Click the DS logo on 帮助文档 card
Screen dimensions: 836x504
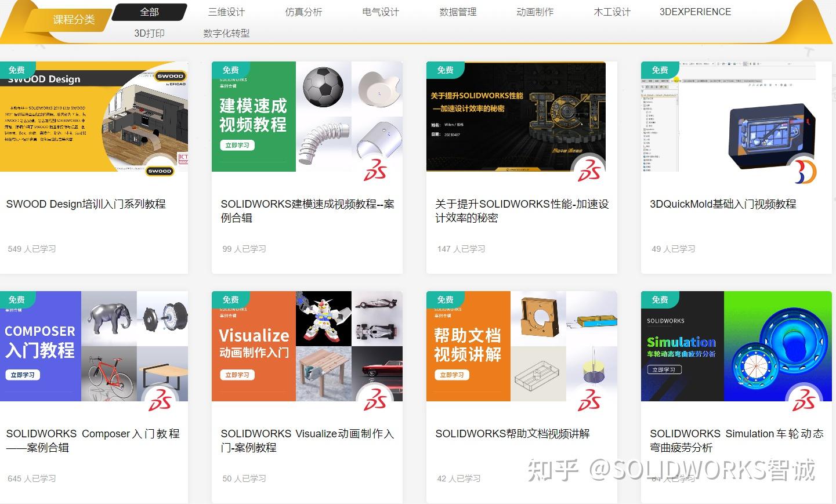(x=589, y=400)
